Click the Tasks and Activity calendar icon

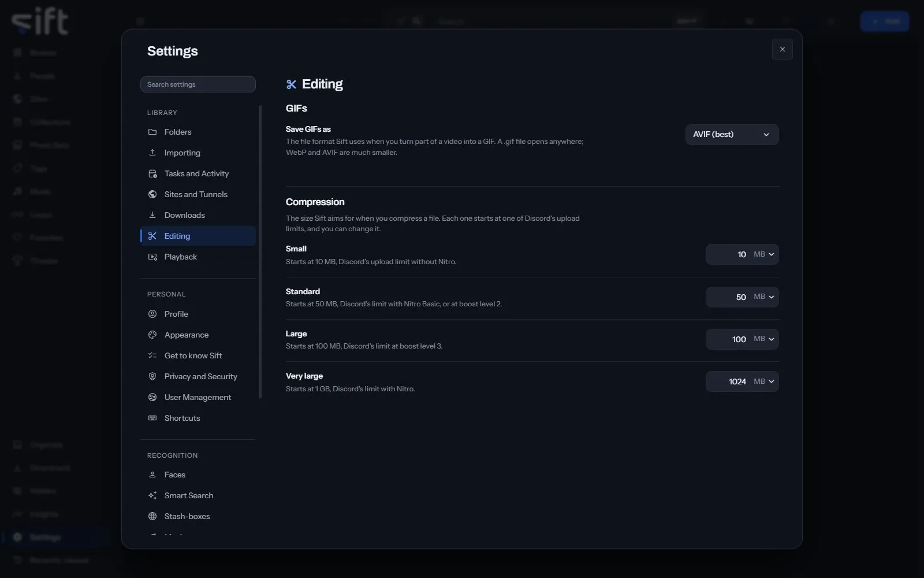[x=152, y=173]
